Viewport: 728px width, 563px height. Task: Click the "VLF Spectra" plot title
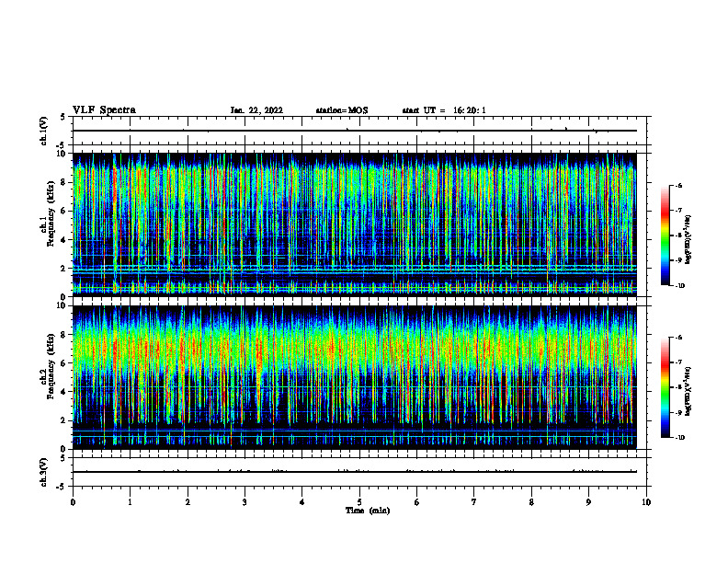pyautogui.click(x=104, y=110)
